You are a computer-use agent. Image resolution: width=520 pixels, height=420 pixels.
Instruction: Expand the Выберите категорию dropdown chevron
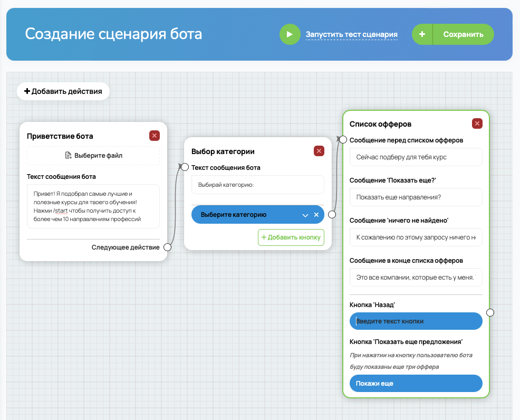point(305,215)
